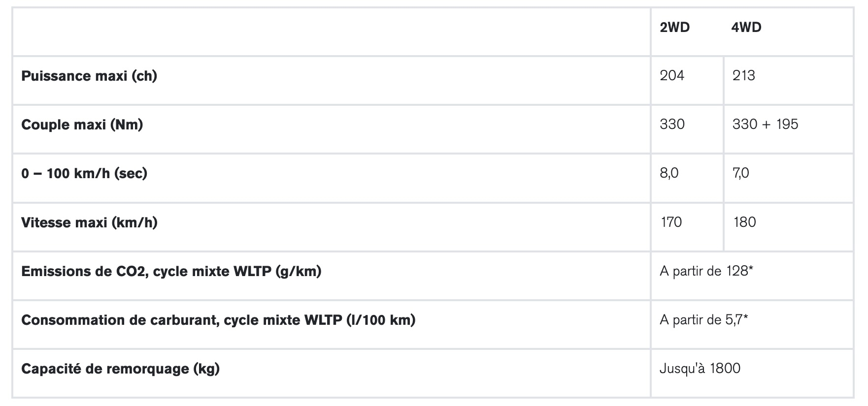Screen dimensions: 868x406
Task: Click the 8,0 acceleration value
Action: pos(669,173)
